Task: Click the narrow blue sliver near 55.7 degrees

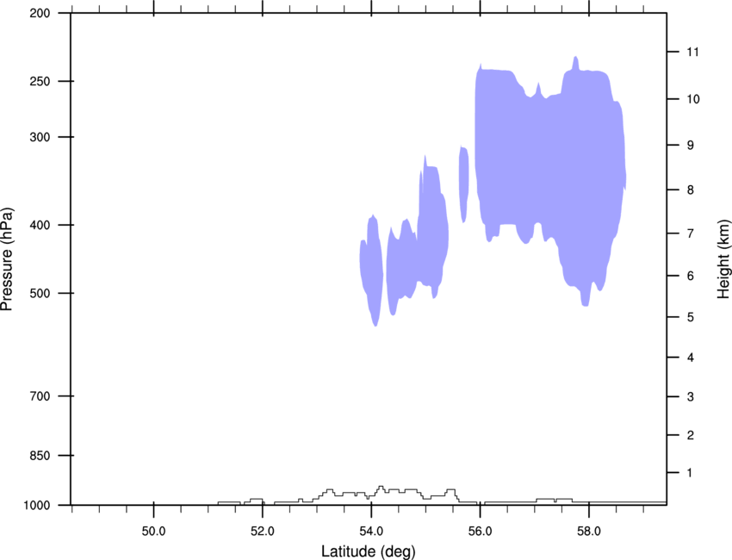Action: tap(463, 184)
